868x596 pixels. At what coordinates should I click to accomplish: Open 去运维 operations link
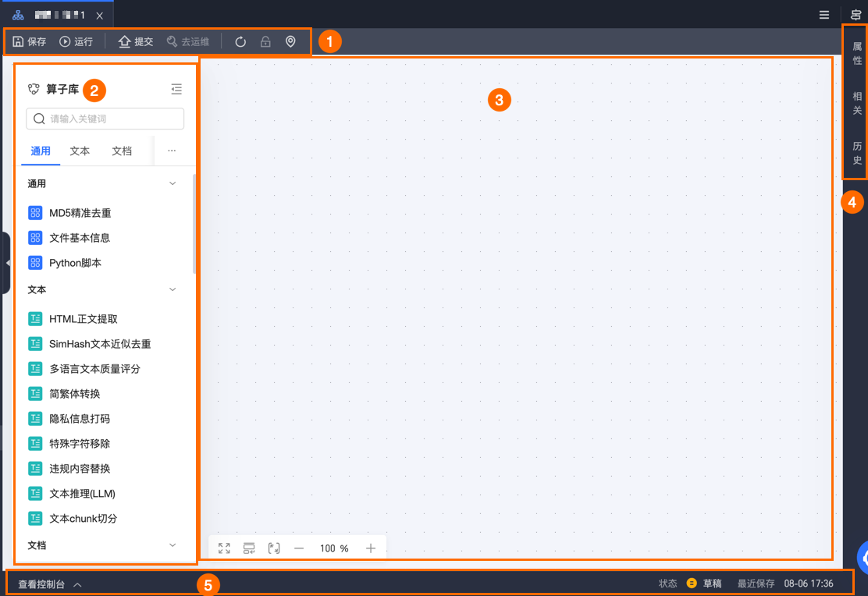(x=187, y=41)
